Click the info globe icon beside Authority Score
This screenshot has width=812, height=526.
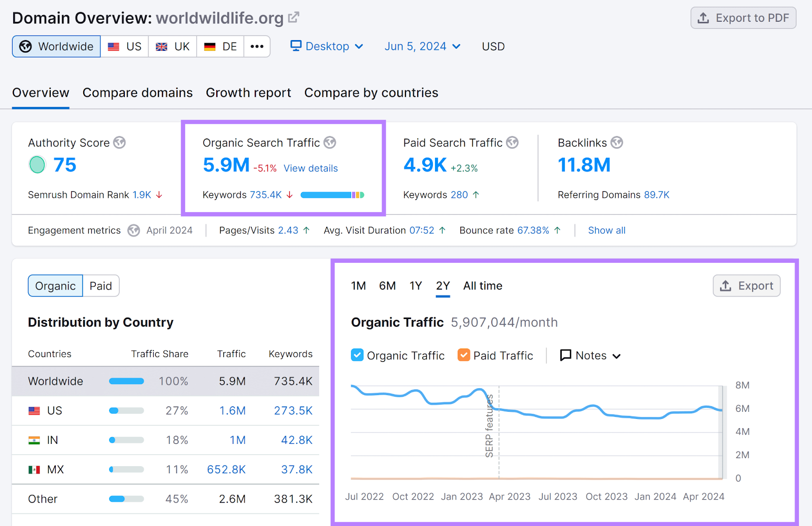[x=120, y=143]
